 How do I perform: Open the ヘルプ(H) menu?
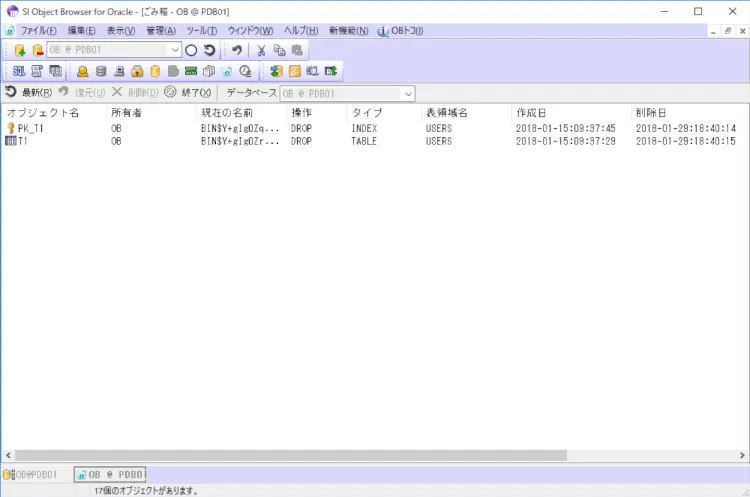(301, 31)
